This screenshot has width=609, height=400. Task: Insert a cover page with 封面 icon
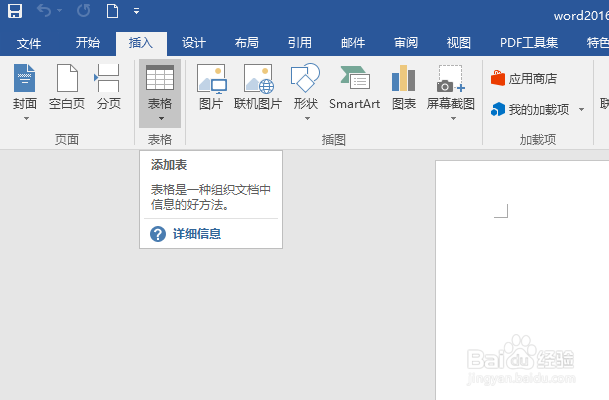[x=24, y=78]
